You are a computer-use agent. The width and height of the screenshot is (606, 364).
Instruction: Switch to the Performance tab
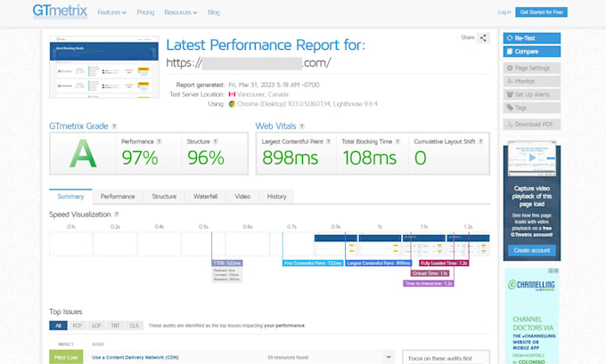point(118,197)
